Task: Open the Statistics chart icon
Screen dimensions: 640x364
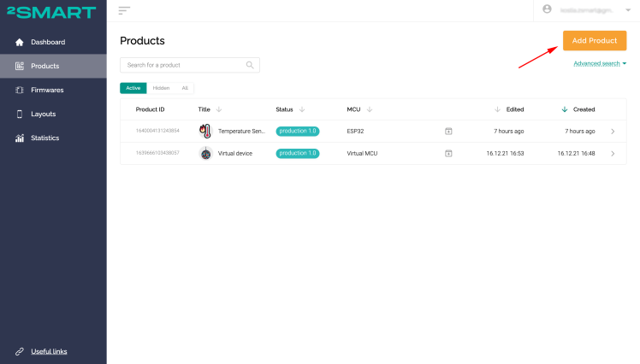Action: tap(19, 138)
